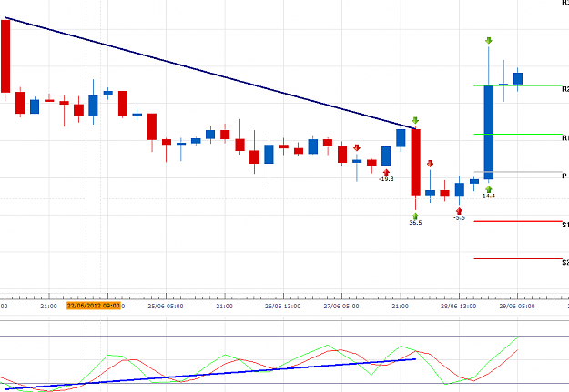Screen dimensions: 569x392
Task: Select the S2 red support line
Action: 518,258
